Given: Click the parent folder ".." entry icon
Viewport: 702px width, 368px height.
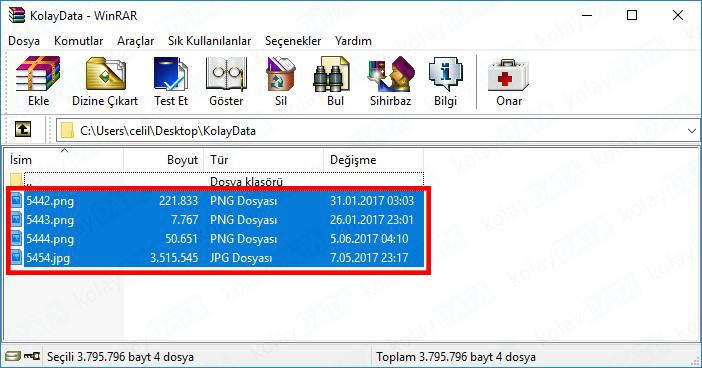Looking at the screenshot, I should 17,180.
